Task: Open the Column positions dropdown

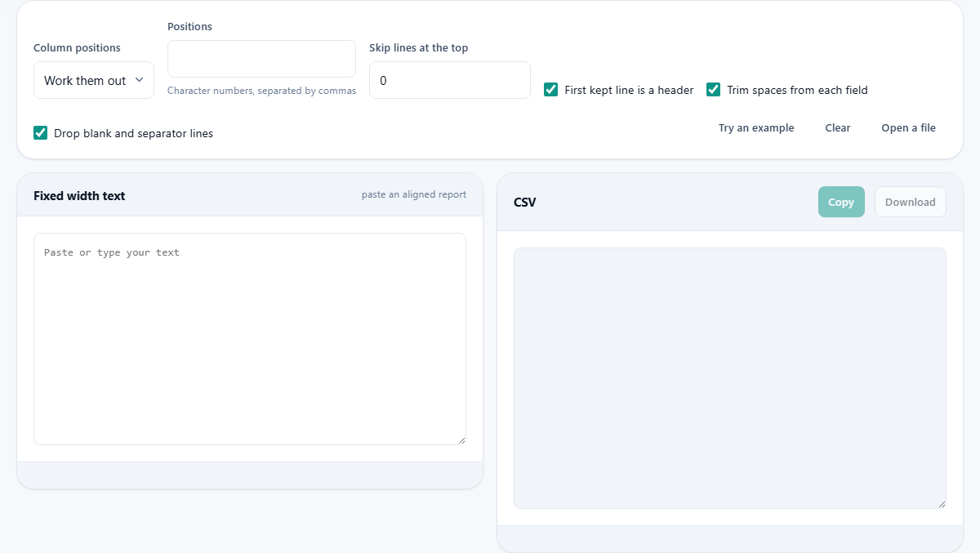Action: [x=94, y=80]
